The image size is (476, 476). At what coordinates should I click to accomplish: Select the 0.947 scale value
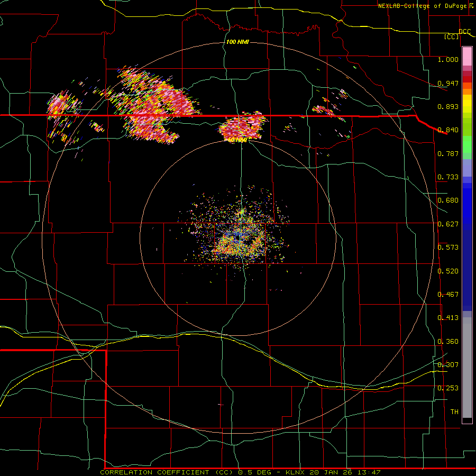(x=448, y=83)
